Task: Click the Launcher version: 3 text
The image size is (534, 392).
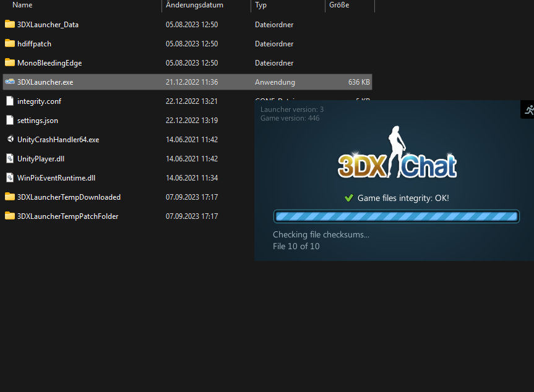Action: pos(292,109)
